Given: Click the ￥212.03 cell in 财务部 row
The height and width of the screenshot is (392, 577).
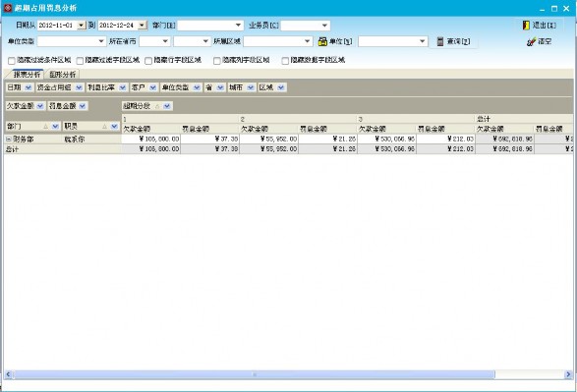Looking at the screenshot, I should click(x=445, y=139).
